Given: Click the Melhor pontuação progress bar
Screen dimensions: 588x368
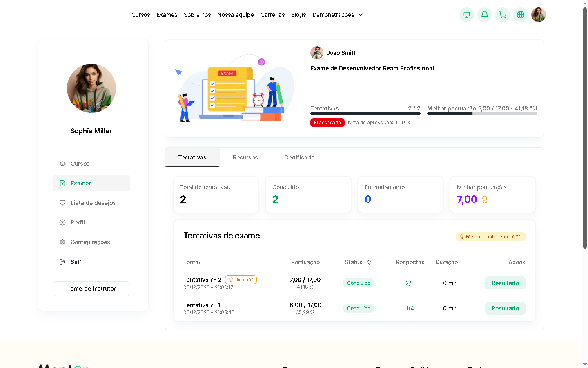Looking at the screenshot, I should (x=482, y=114).
